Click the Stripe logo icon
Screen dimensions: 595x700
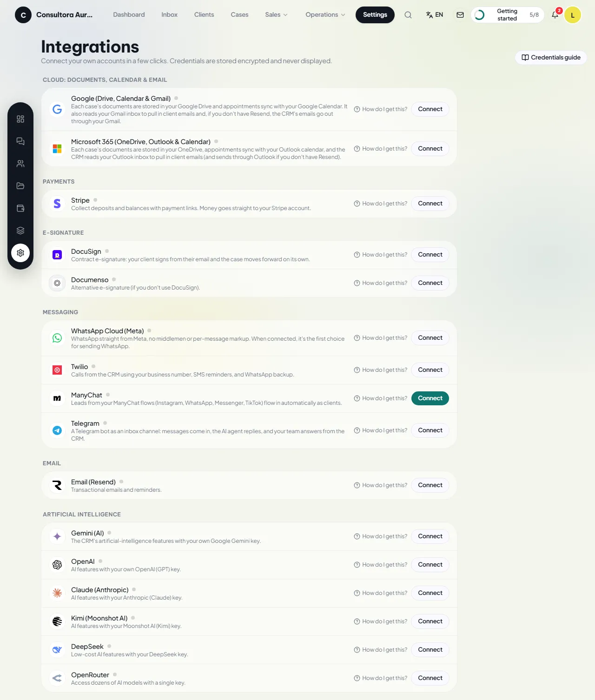(x=57, y=204)
